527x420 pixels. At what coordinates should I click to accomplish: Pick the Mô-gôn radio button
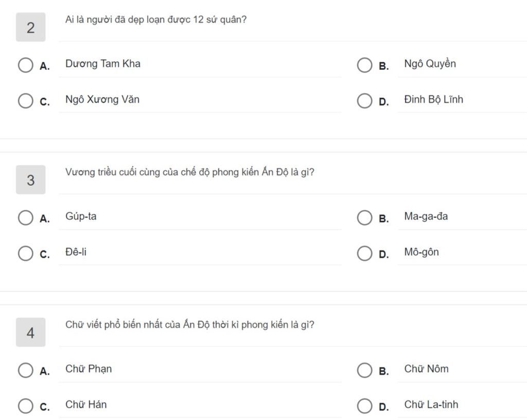pyautogui.click(x=365, y=253)
